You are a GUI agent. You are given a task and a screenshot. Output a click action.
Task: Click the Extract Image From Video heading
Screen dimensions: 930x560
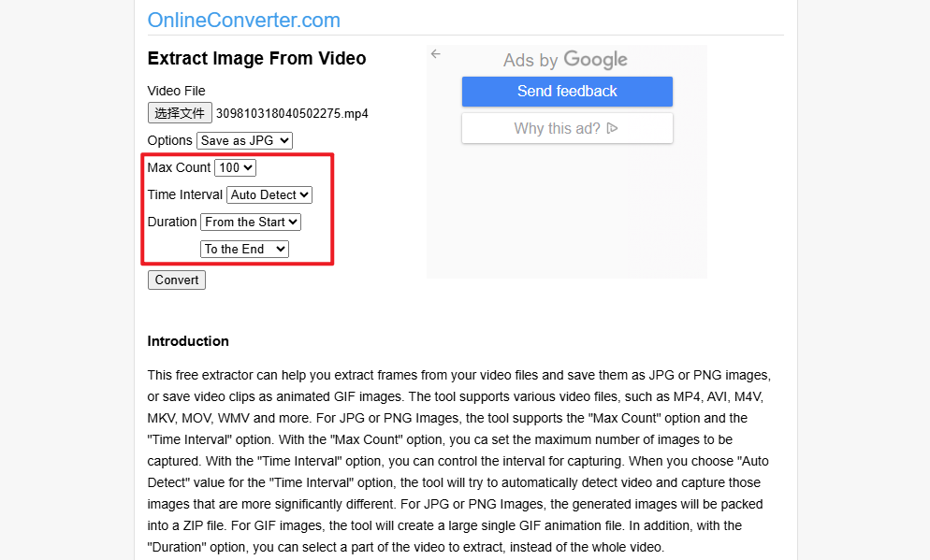tap(256, 58)
